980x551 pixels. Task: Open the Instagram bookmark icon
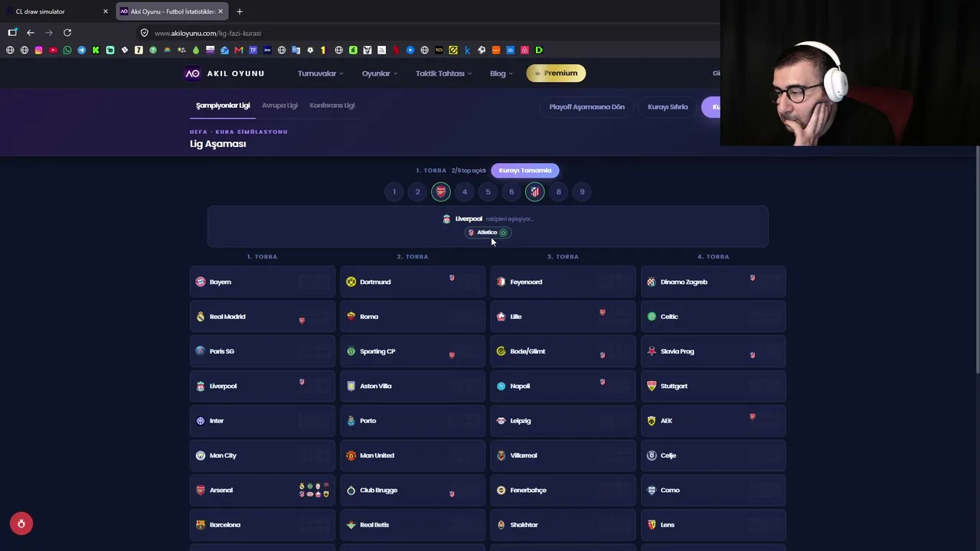coord(39,51)
